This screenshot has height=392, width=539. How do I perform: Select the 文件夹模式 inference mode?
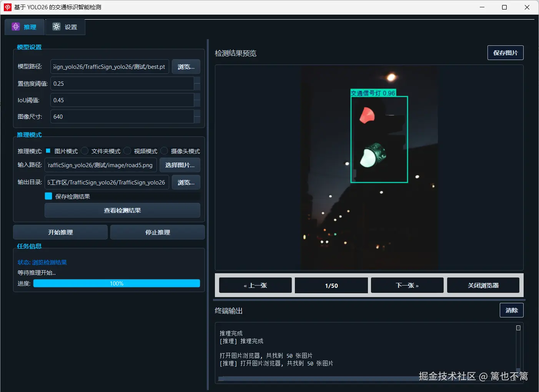pyautogui.click(x=85, y=151)
